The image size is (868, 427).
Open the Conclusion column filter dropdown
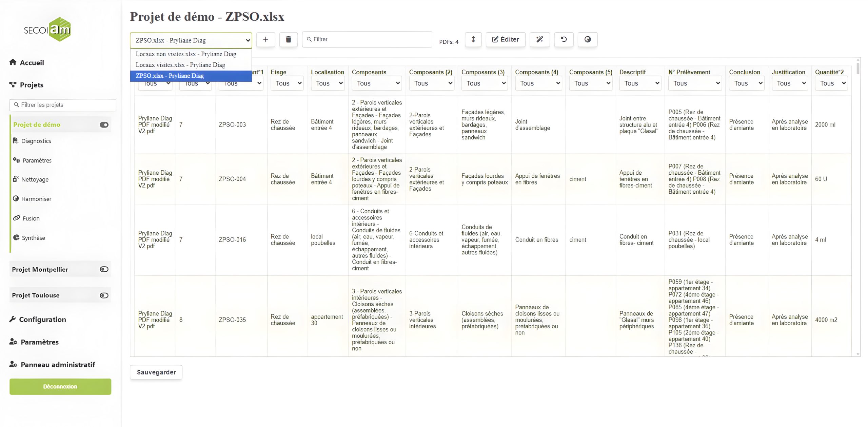(746, 83)
